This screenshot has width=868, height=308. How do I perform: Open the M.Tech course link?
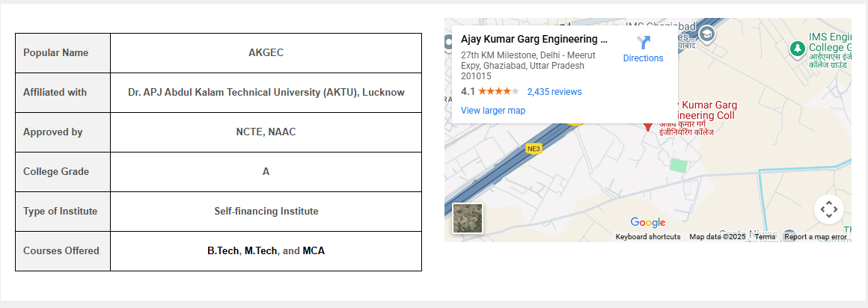tap(260, 251)
